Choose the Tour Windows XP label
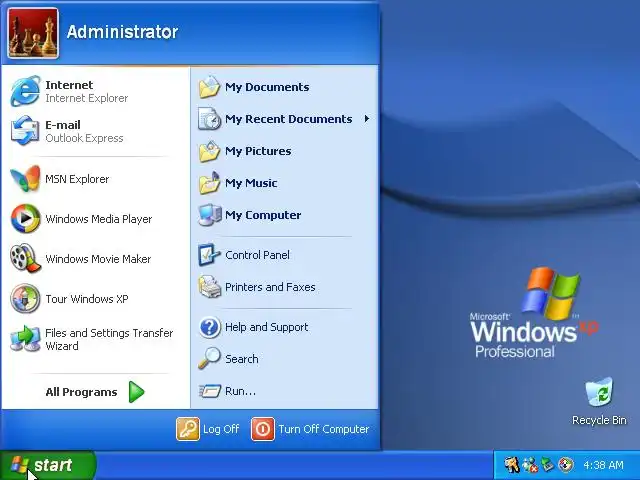The width and height of the screenshot is (640, 480). coord(87,299)
